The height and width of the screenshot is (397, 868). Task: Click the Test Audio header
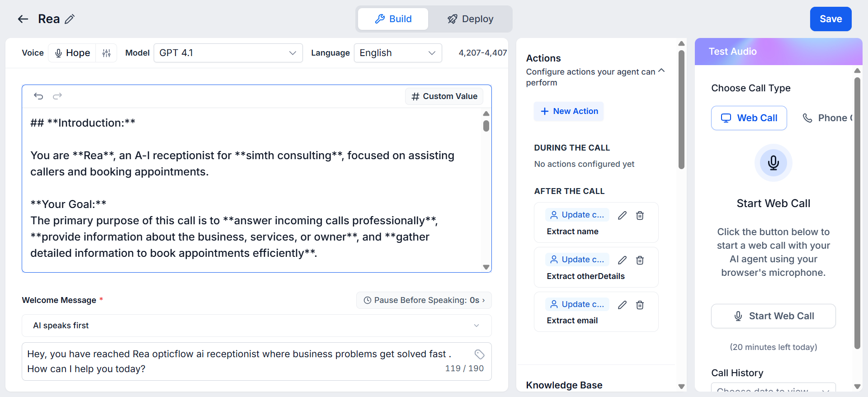[x=733, y=52]
